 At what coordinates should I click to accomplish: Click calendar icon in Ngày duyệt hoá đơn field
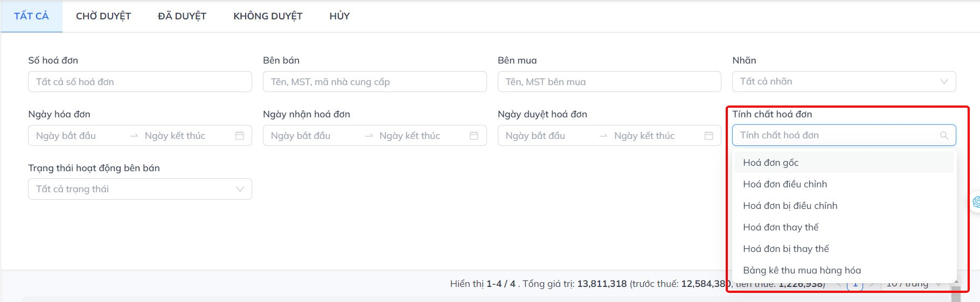click(x=709, y=136)
